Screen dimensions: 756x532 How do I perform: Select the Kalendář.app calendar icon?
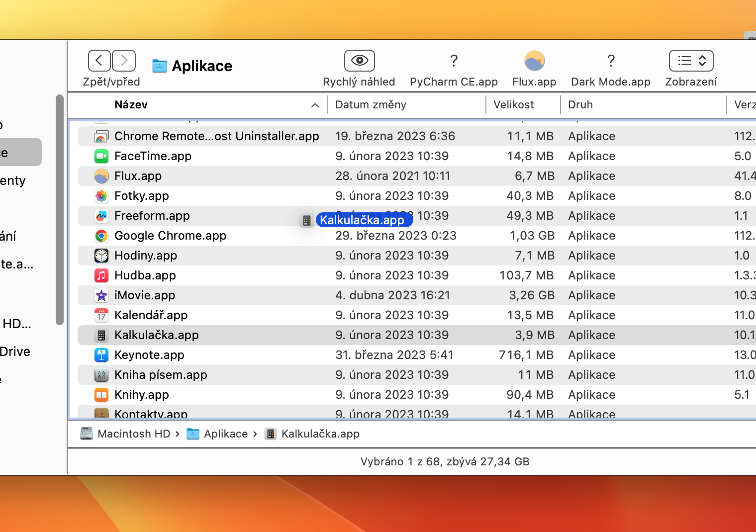point(101,315)
